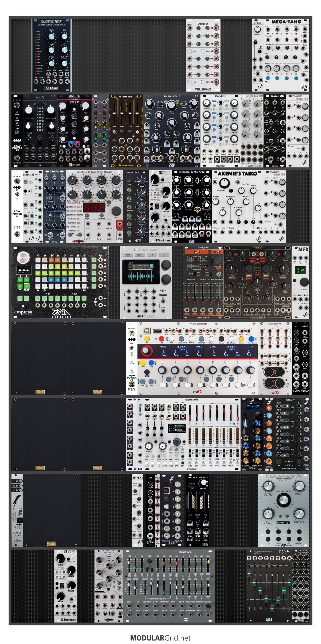Click the floppy disk save icon on ZOIA
Image resolution: width=321 pixels, height=644 pixels.
coord(78,255)
